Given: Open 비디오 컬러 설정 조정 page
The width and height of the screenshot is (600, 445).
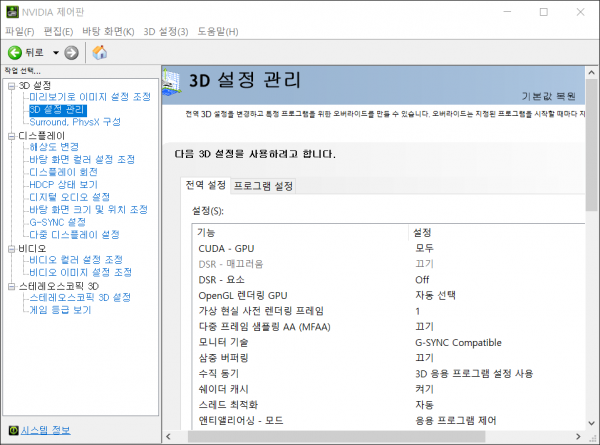Looking at the screenshot, I should (x=76, y=260).
